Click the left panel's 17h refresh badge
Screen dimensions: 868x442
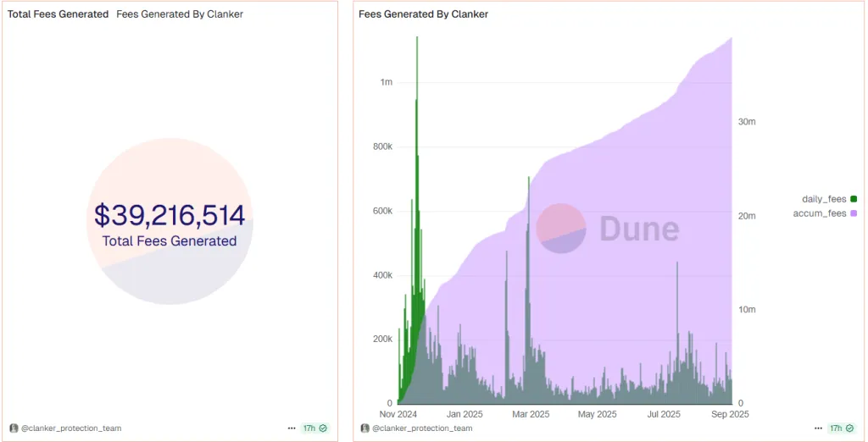coord(315,428)
